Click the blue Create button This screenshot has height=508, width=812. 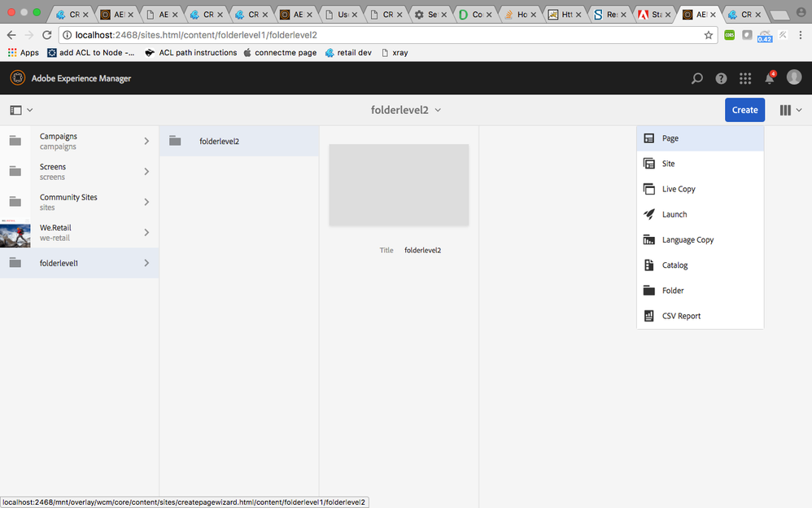tap(744, 110)
